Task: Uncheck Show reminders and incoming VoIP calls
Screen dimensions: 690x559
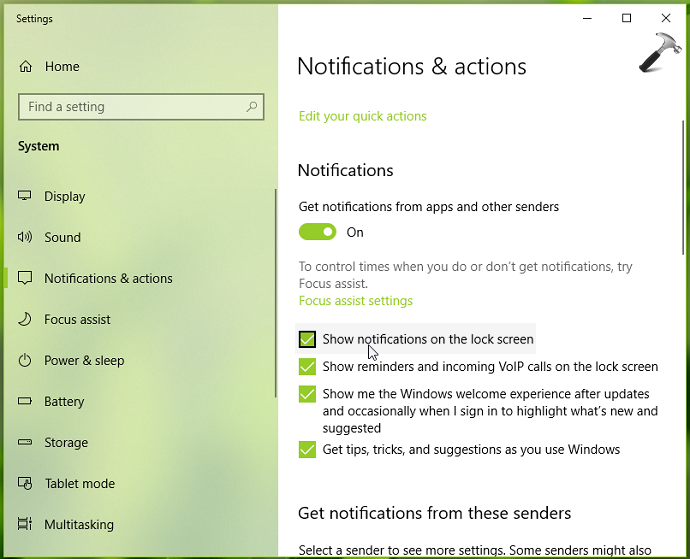Action: (307, 367)
